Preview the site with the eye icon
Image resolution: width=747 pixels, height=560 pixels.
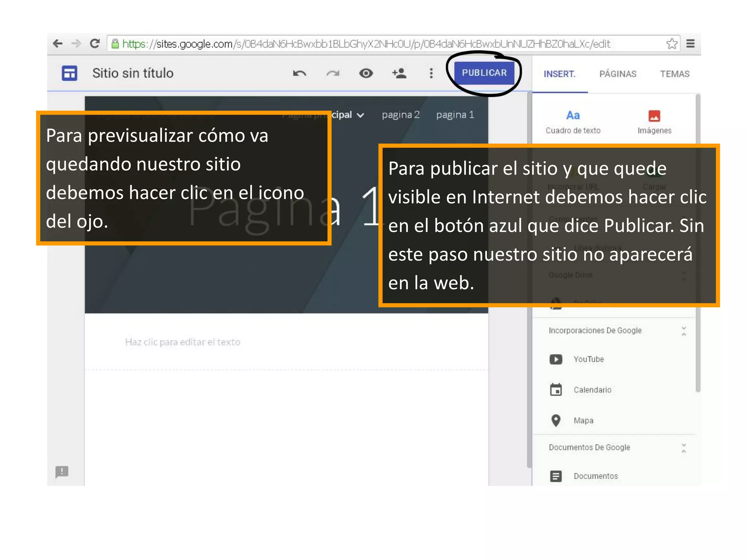[x=366, y=73]
